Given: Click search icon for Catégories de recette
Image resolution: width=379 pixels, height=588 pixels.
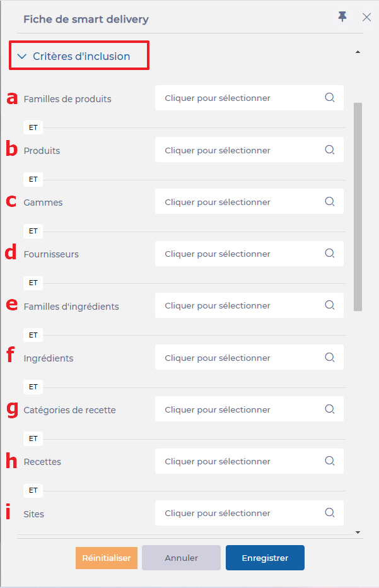Looking at the screenshot, I should point(329,409).
